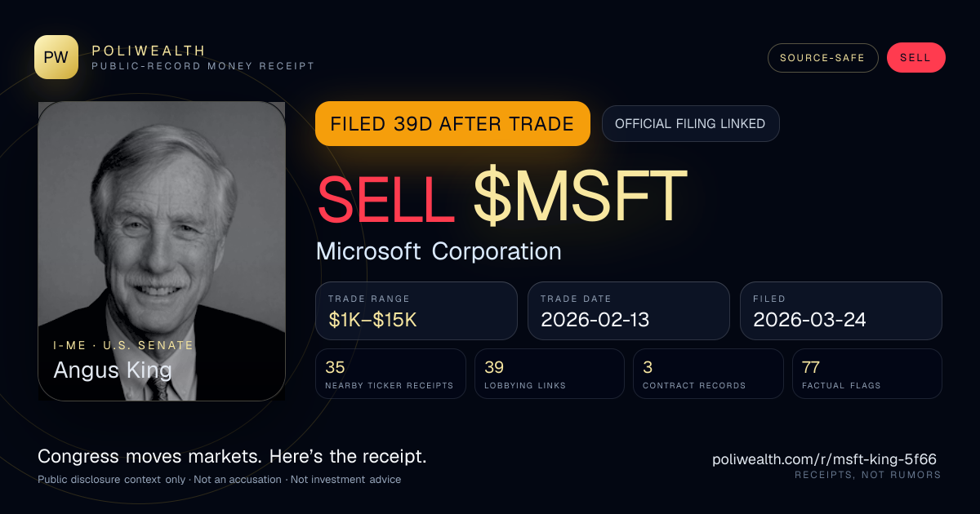Viewport: 980px width, 514px height.
Task: Open the 3 contract records tile
Action: (x=708, y=374)
